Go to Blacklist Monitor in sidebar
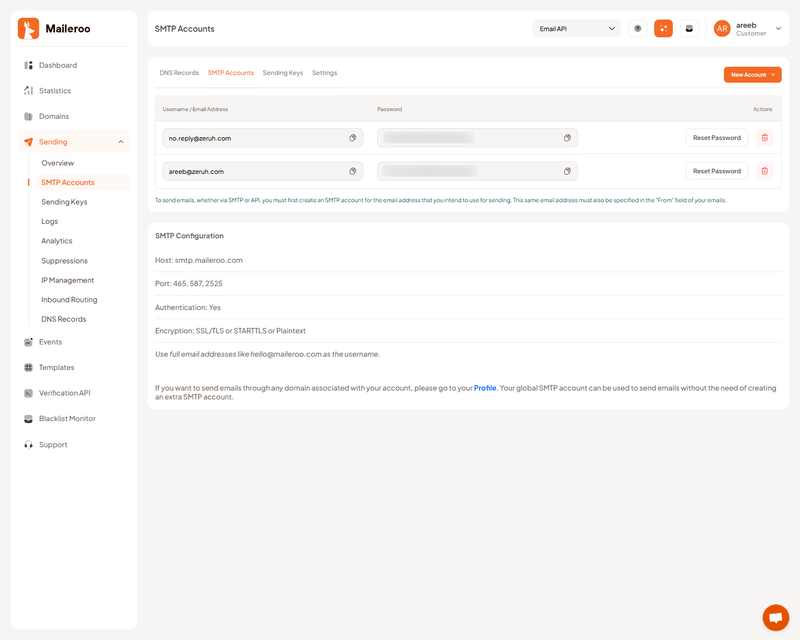Viewport: 800px width, 640px height. [67, 419]
